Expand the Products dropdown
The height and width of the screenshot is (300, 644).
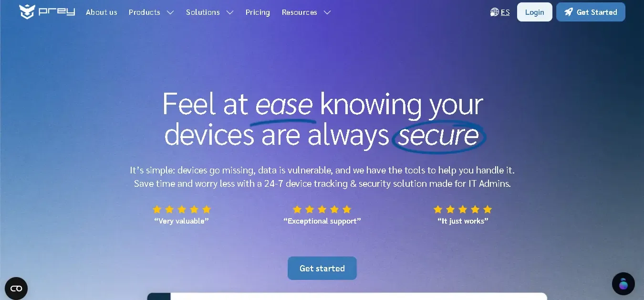click(x=151, y=12)
